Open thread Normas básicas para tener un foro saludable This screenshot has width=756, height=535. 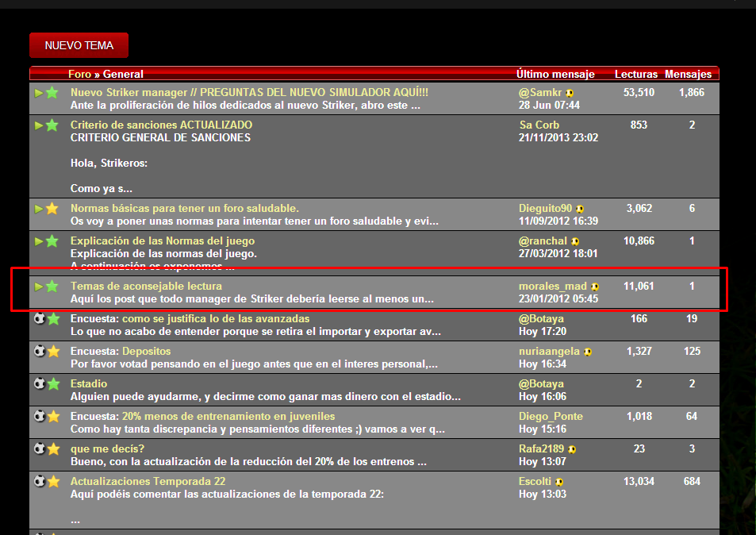coord(185,208)
